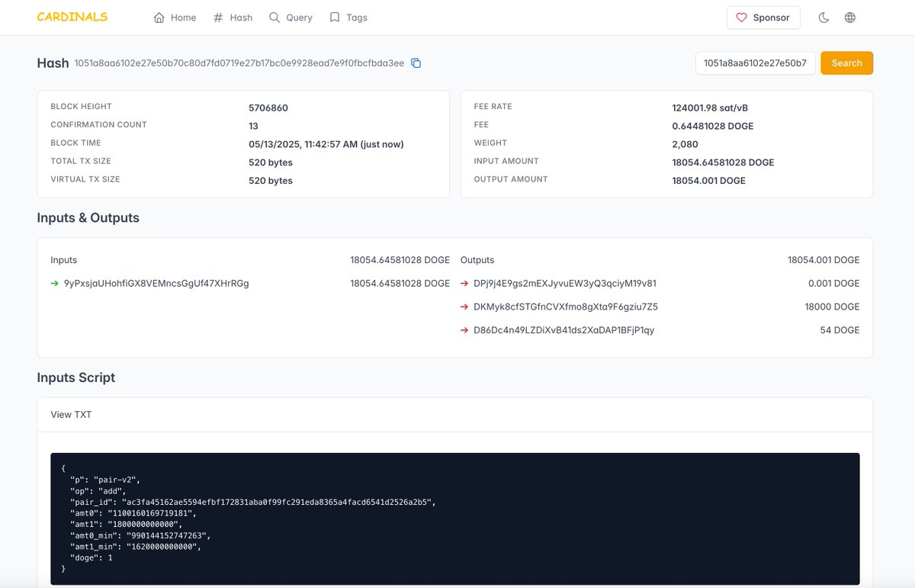Click the house icon next to Home
This screenshot has width=915, height=588.
click(x=158, y=17)
